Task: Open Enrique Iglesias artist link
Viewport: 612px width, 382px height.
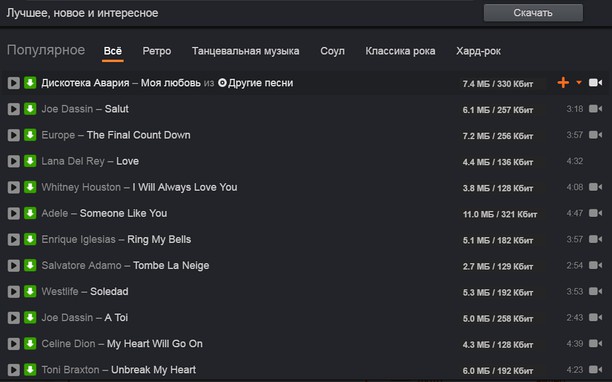Action: tap(78, 239)
